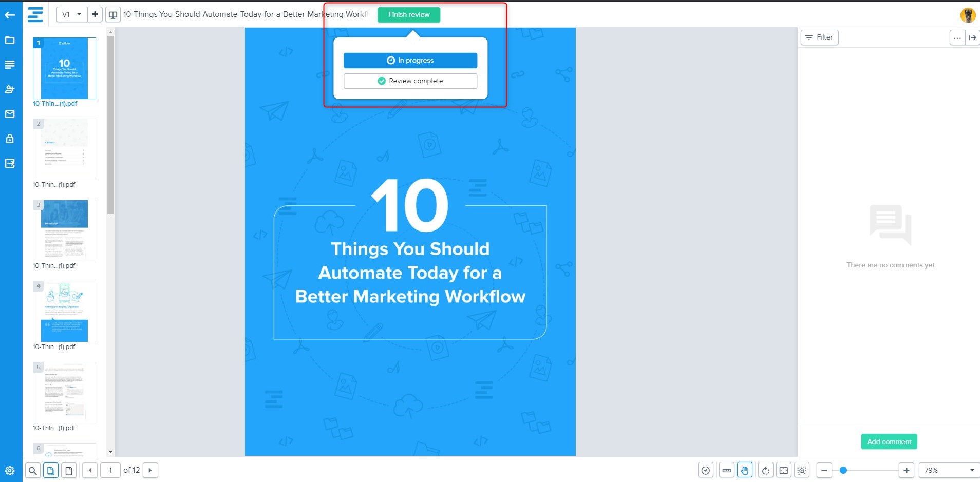Screen dimensions: 980x482
Task: Expand the 79% zoom level dropdown
Action: (x=949, y=470)
